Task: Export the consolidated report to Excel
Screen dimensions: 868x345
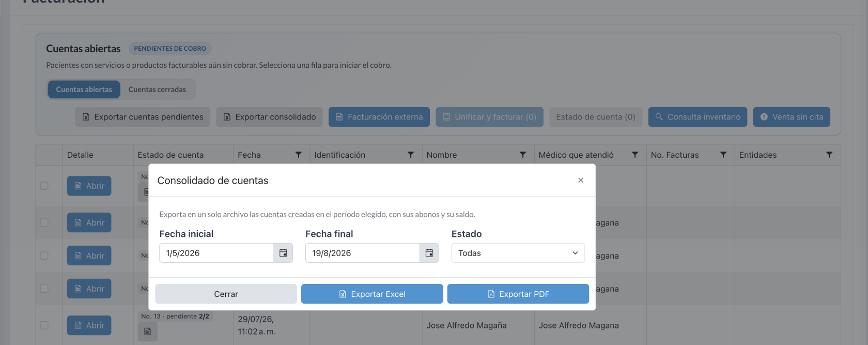Action: 372,294
